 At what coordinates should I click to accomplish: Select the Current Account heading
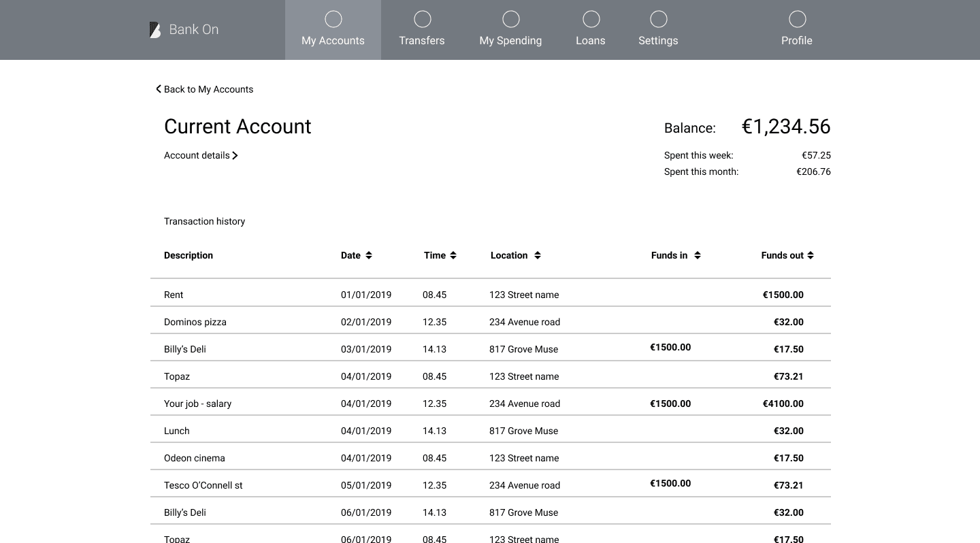coord(238,127)
